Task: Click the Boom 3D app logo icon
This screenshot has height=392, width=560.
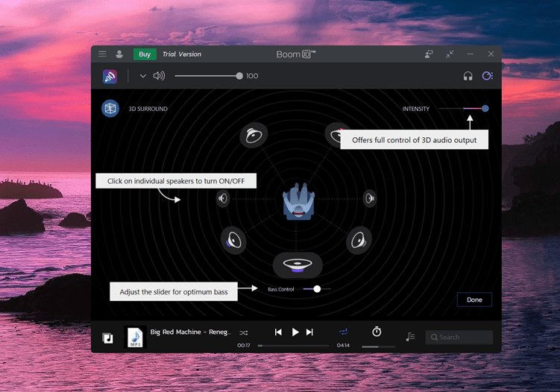Action: [296, 54]
